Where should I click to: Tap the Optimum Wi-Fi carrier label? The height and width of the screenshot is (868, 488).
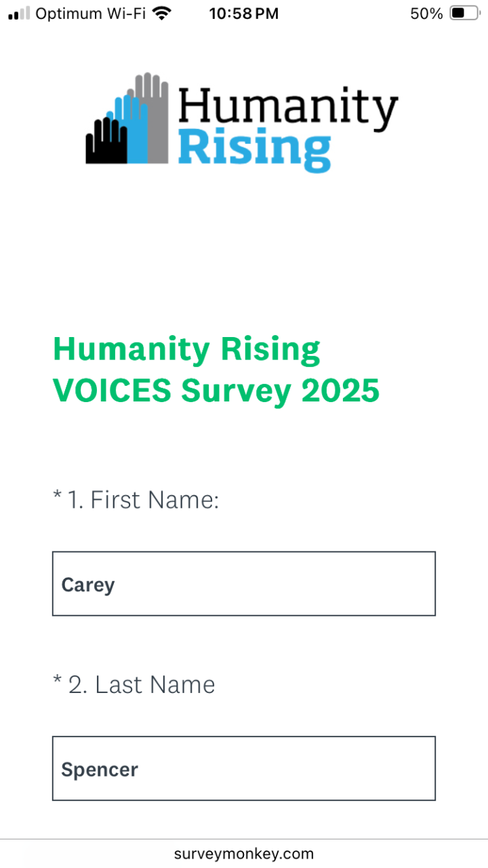point(90,14)
